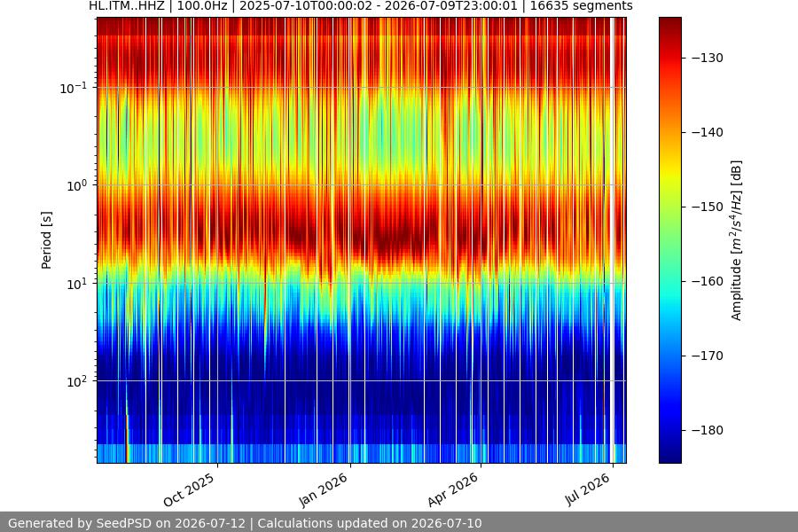Click the '−180' colorbar tick label
This screenshot has width=798, height=532.
coord(708,430)
